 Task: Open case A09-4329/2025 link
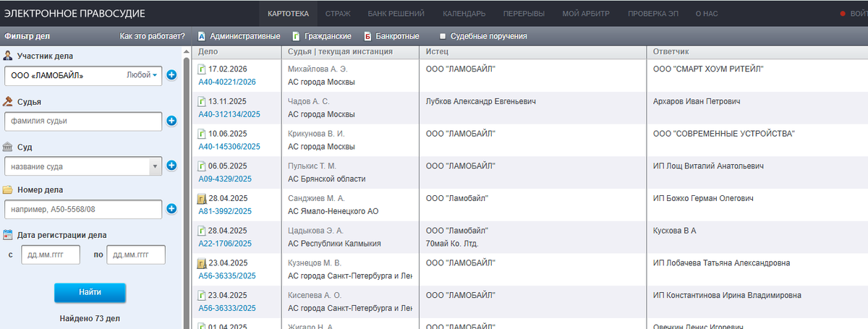coord(225,179)
